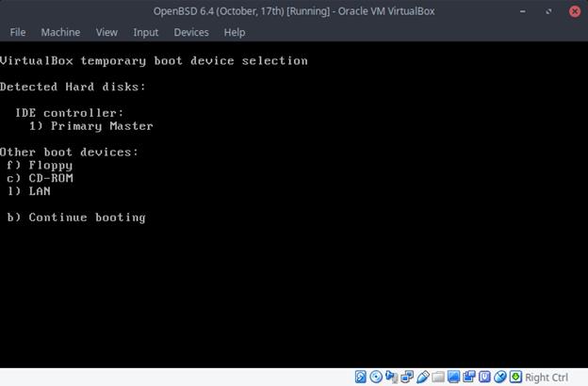
Task: Click the CD-ROM boot option text
Action: pos(51,178)
